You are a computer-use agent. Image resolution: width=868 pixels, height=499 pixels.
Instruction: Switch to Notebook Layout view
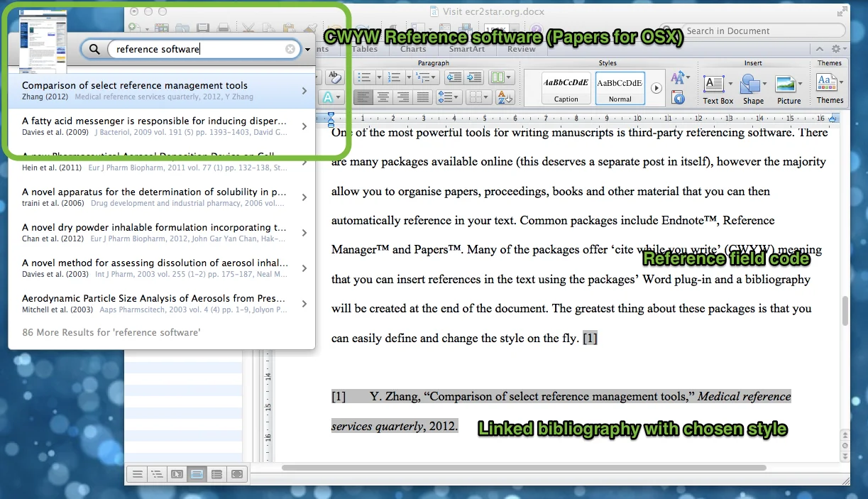coord(217,474)
